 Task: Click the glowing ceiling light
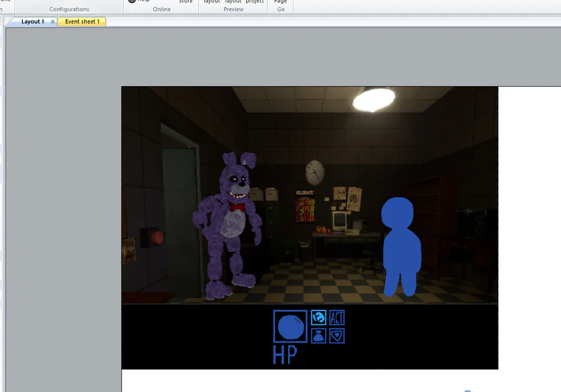click(374, 100)
